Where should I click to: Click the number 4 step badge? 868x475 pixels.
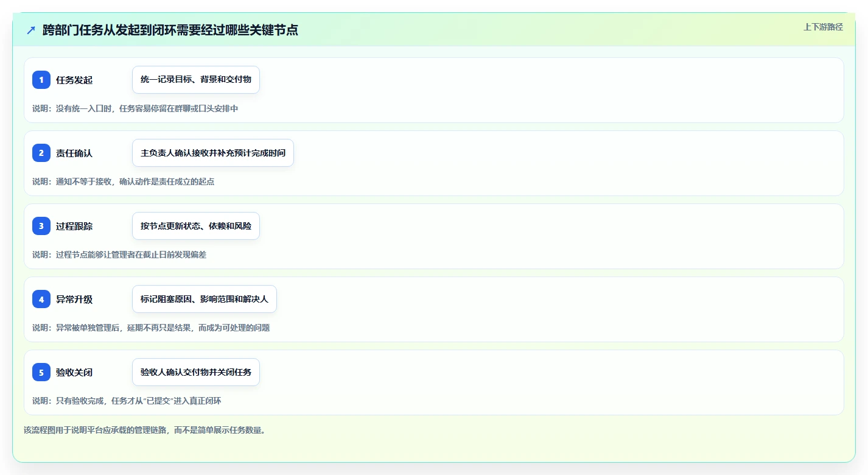(41, 299)
